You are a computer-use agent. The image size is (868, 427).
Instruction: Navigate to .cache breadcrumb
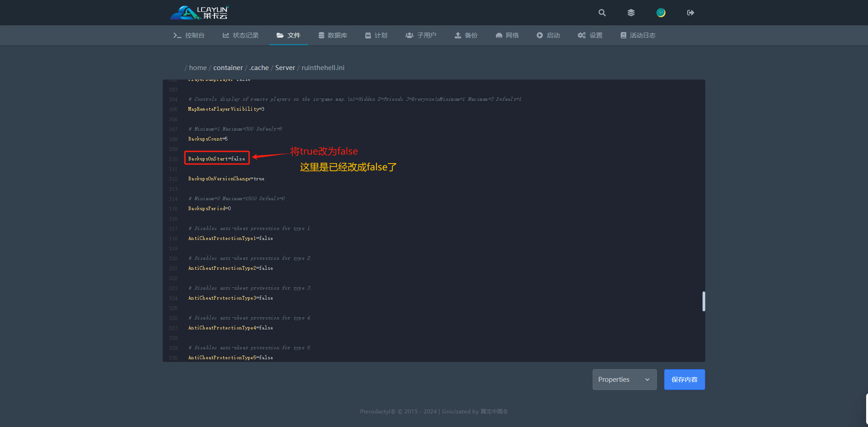(x=259, y=68)
